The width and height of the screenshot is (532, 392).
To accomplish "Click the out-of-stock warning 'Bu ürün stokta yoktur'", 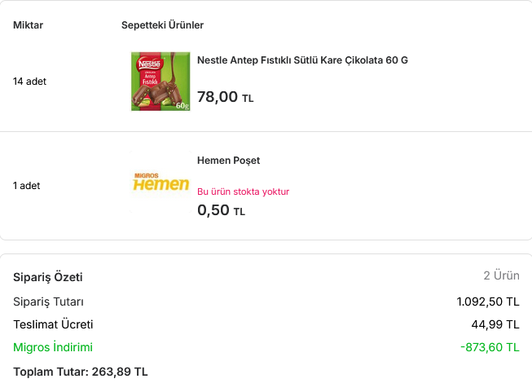I will coord(243,192).
